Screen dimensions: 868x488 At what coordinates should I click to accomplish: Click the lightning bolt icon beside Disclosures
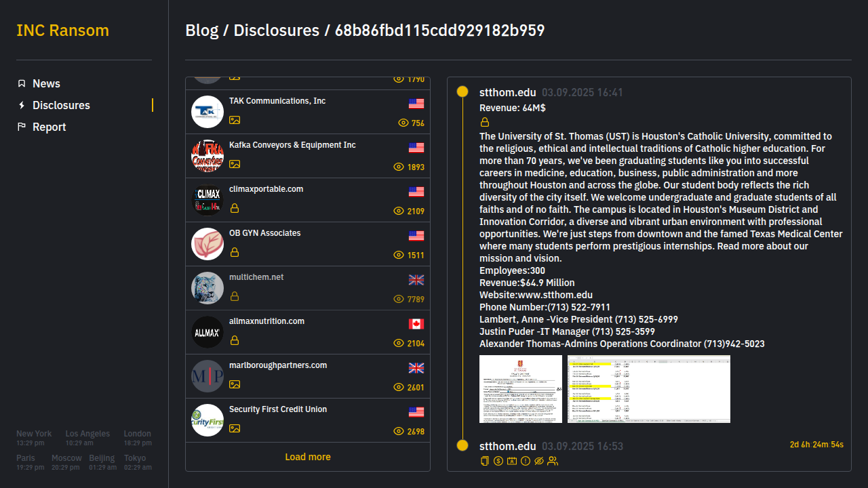(x=22, y=105)
